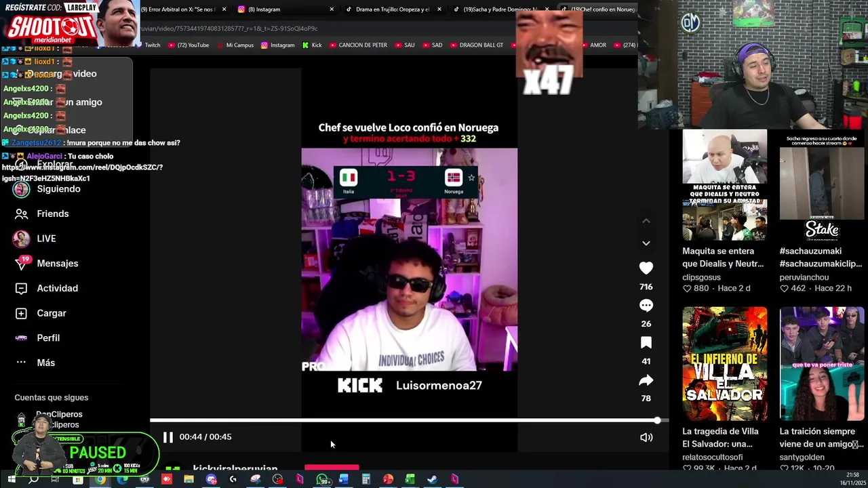Open the Stake sachauzumaki video thumbnail

point(822,184)
